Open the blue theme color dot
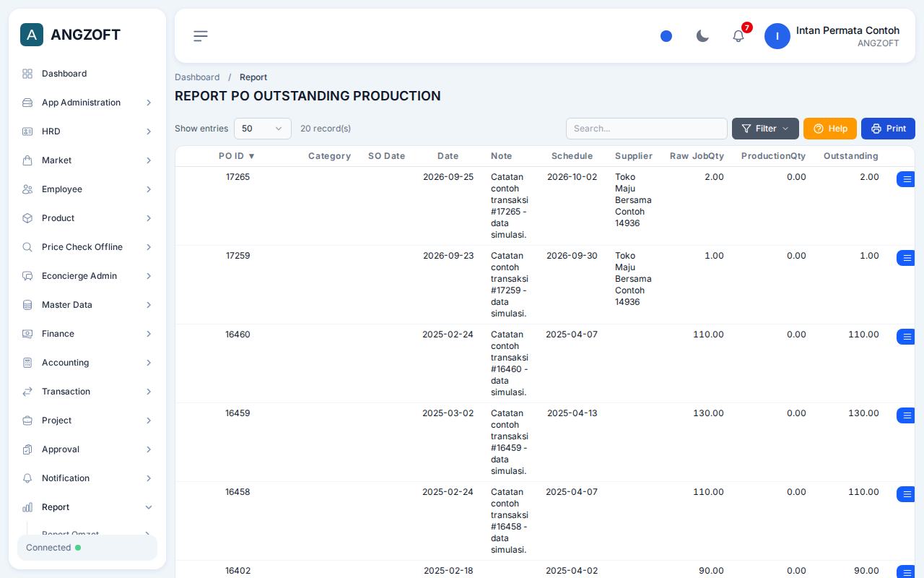Screen dimensions: 924x578 click(x=666, y=36)
